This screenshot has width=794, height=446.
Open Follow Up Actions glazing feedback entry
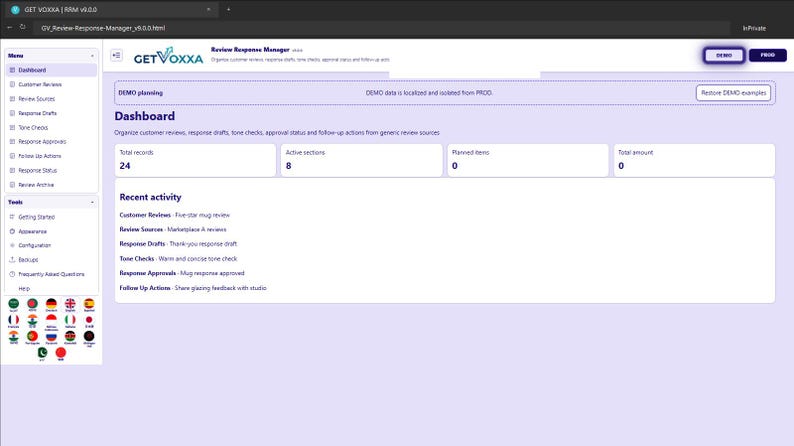192,288
